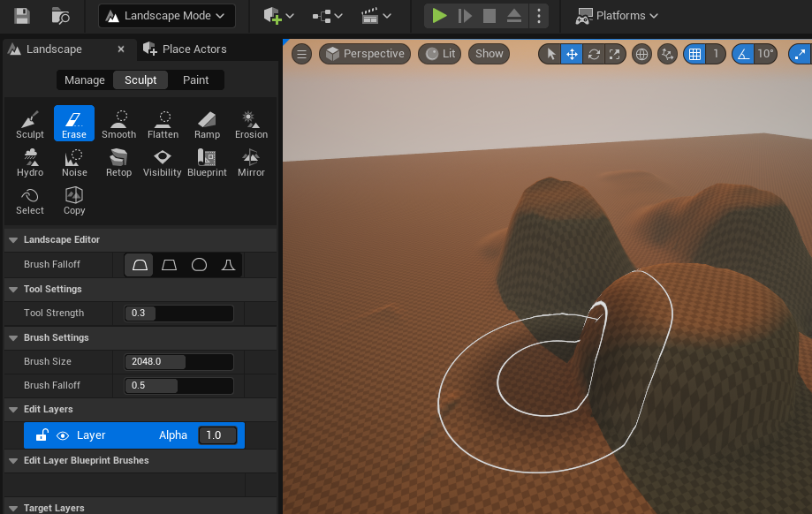Screen dimensions: 812x514
Task: Click the skip frame button
Action: pos(465,16)
